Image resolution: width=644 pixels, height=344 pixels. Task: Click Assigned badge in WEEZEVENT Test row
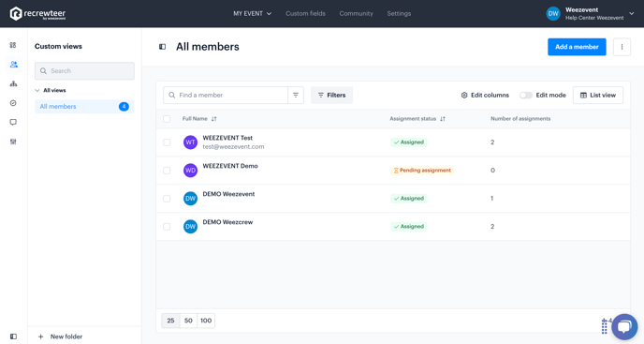pyautogui.click(x=409, y=142)
